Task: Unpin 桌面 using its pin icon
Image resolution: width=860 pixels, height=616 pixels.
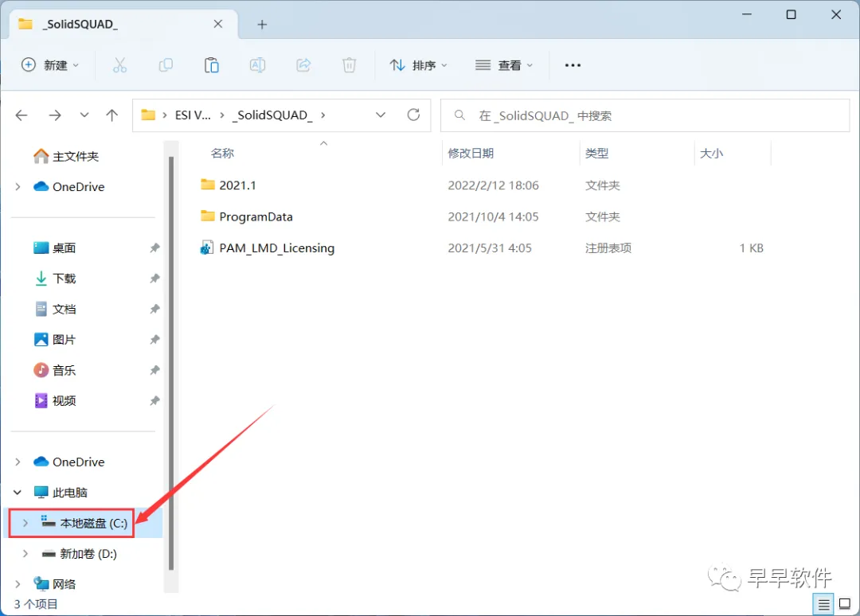Action: point(154,248)
